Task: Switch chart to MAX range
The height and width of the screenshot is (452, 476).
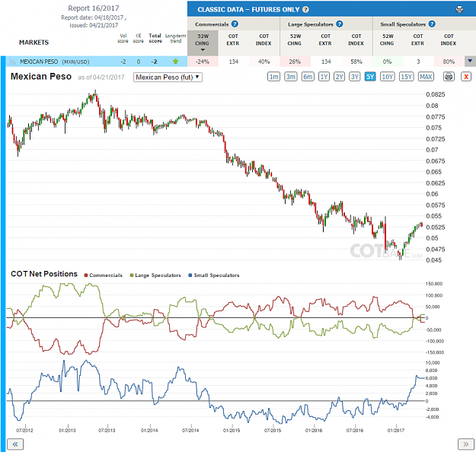Action: coord(426,77)
